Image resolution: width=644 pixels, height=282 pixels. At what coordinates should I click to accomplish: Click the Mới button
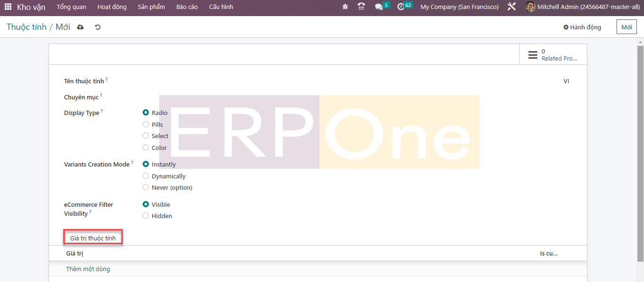[627, 27]
